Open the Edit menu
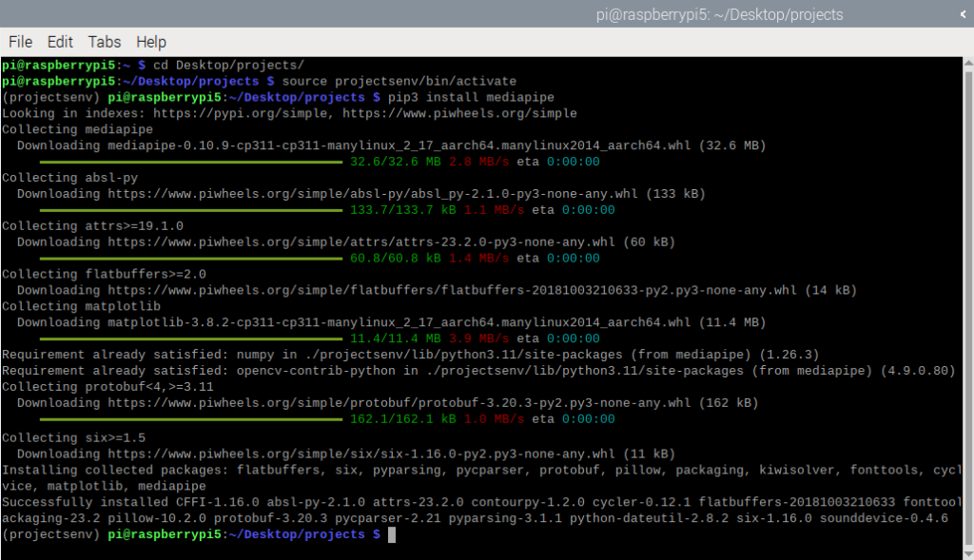This screenshot has width=974, height=560. coord(59,42)
